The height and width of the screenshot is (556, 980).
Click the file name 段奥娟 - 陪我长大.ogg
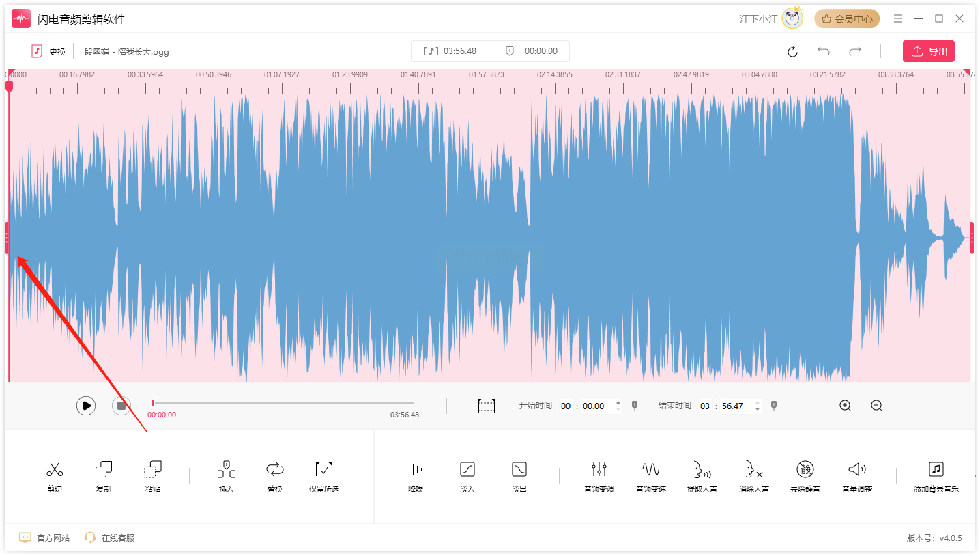(127, 52)
